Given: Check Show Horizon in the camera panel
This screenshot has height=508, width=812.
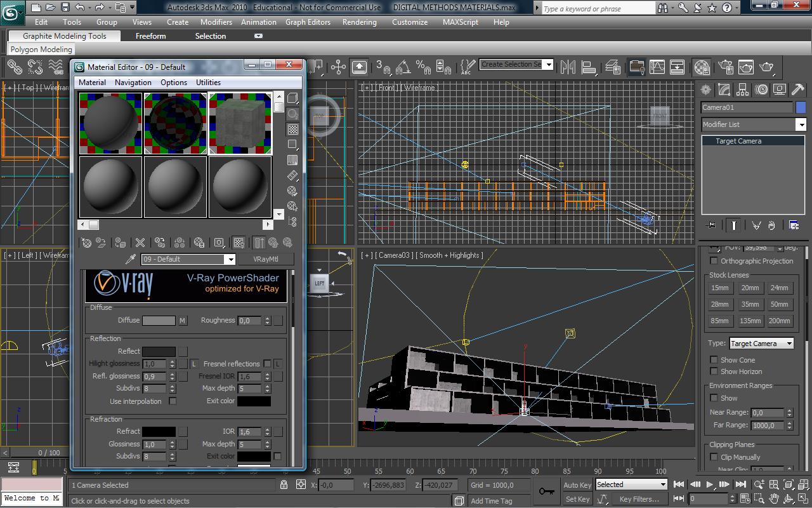Looking at the screenshot, I should [714, 371].
